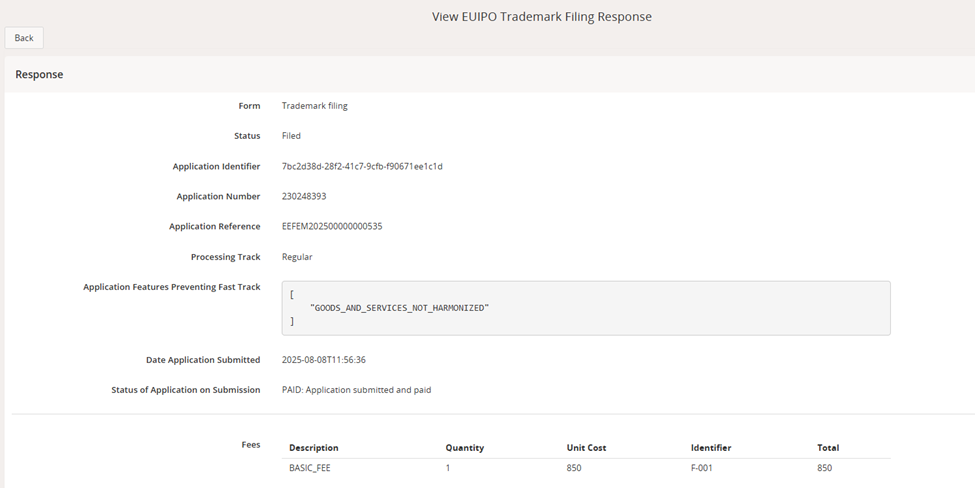
Task: Click the 'Status' field label
Action: point(247,136)
